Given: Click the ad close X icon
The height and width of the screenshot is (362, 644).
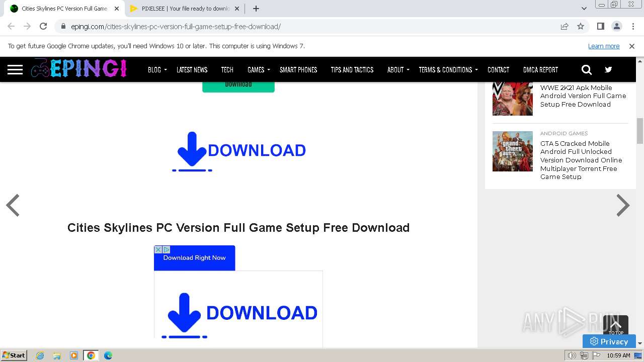Looking at the screenshot, I should 158,249.
